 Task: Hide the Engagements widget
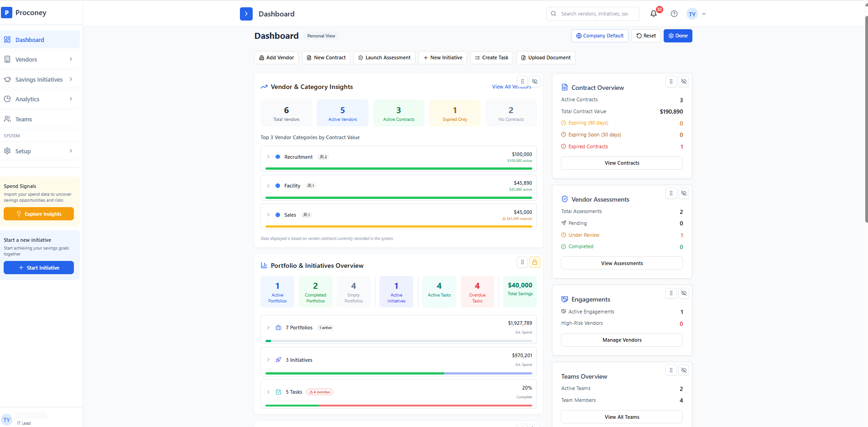coord(684,293)
